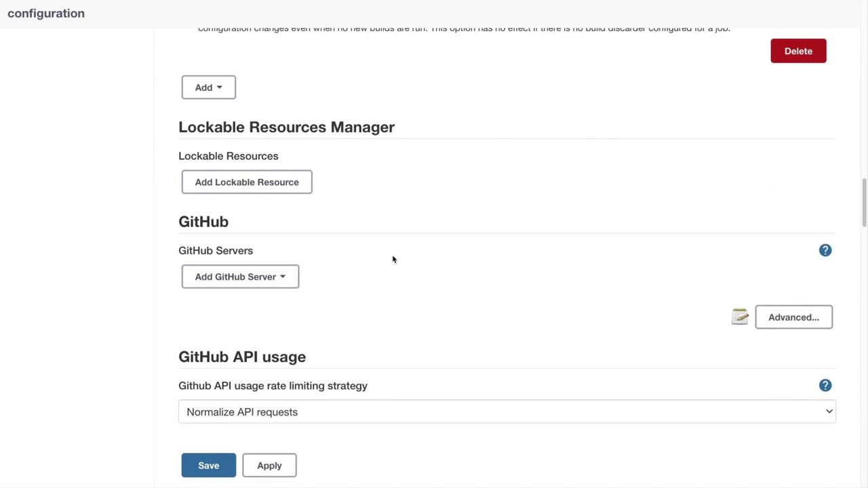Click the GitHub API usage heading
The image size is (868, 488).
click(x=242, y=357)
